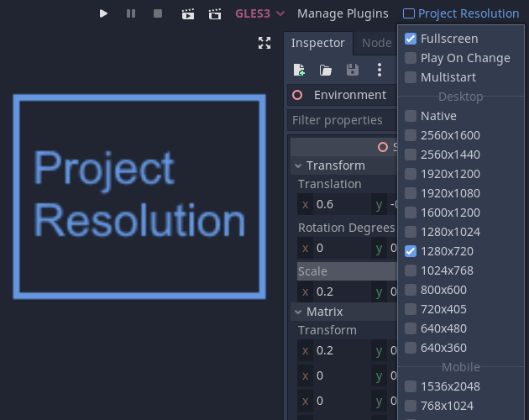Select 800x600 resolution

[x=411, y=290]
